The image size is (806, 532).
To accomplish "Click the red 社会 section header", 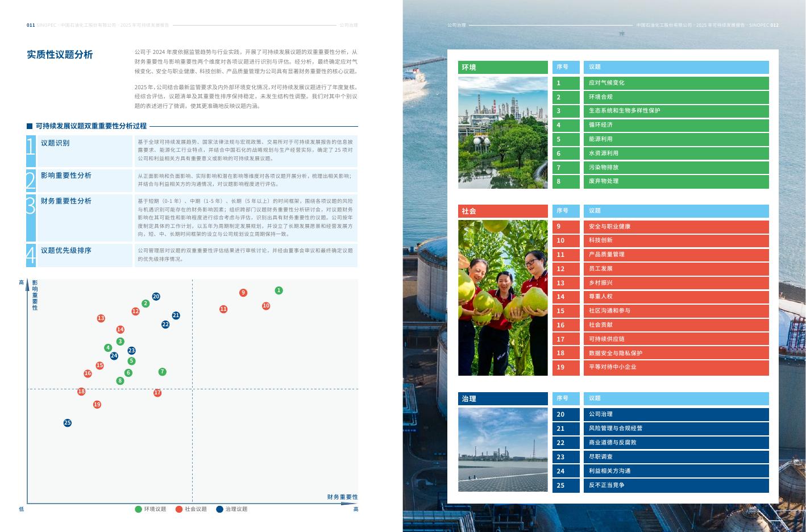I will [x=503, y=211].
